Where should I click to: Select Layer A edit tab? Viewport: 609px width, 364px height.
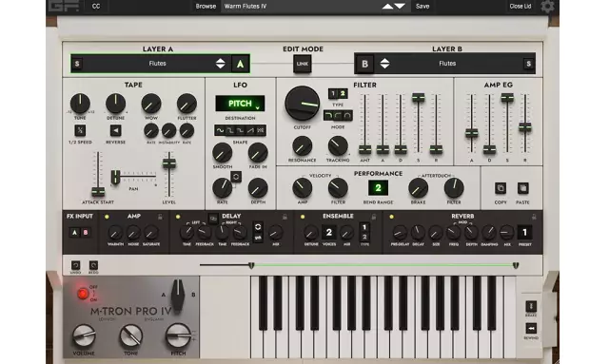tap(240, 64)
